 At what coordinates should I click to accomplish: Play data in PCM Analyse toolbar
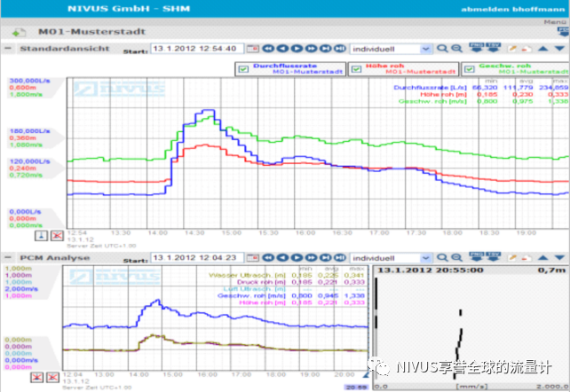point(297,258)
